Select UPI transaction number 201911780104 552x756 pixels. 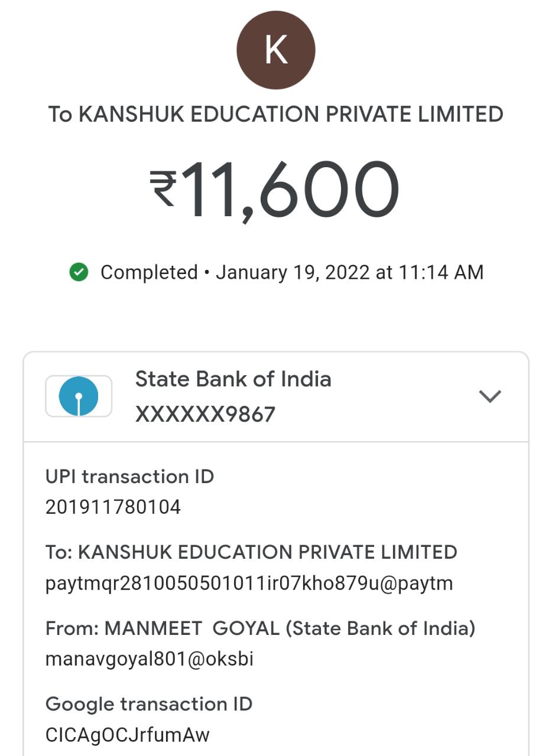point(113,507)
